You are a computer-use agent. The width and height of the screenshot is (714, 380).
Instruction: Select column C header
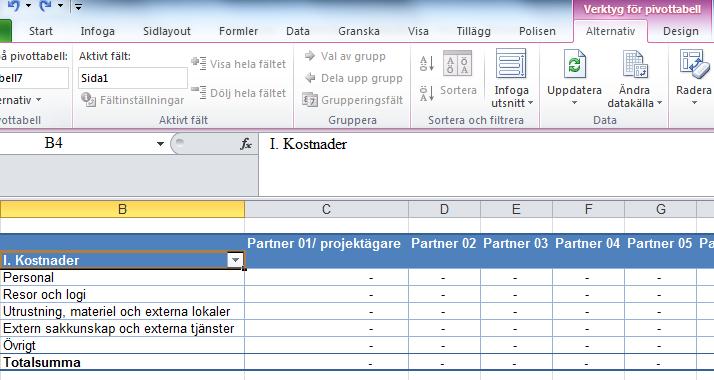coord(326,209)
